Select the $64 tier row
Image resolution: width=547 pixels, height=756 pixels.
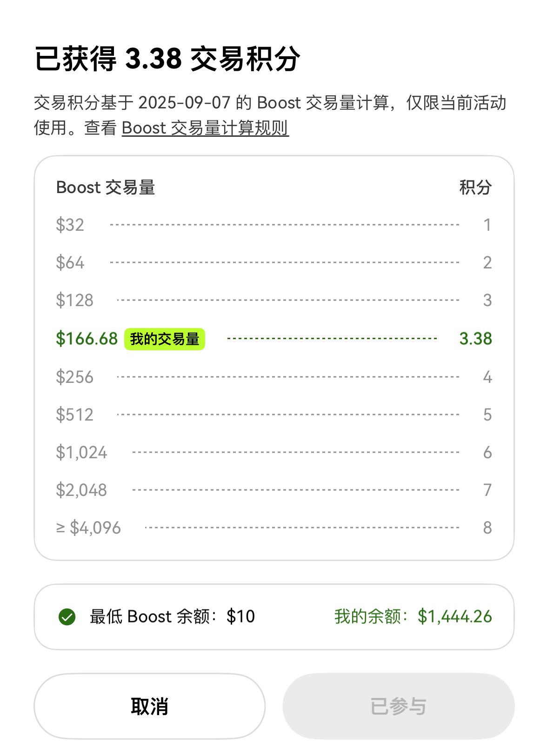(274, 262)
